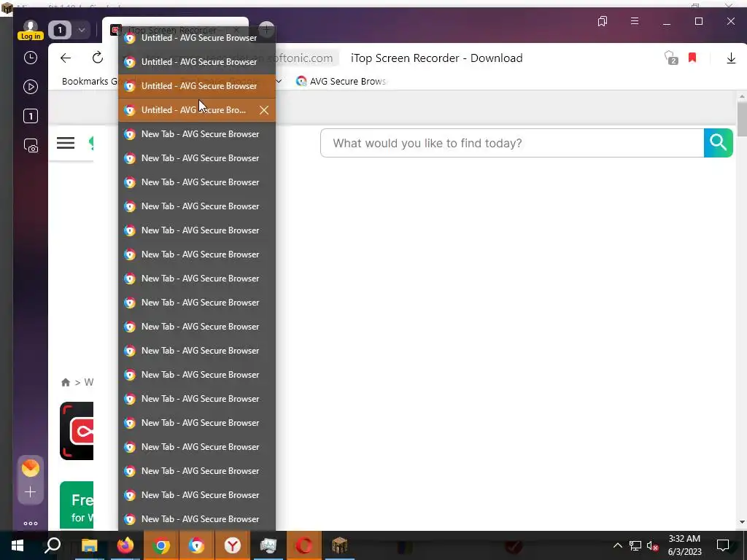Open the monitor app on taskbar

(268, 545)
